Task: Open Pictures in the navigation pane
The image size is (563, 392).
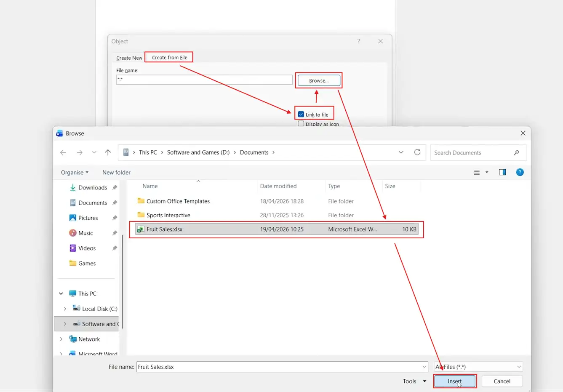Action: [x=88, y=218]
